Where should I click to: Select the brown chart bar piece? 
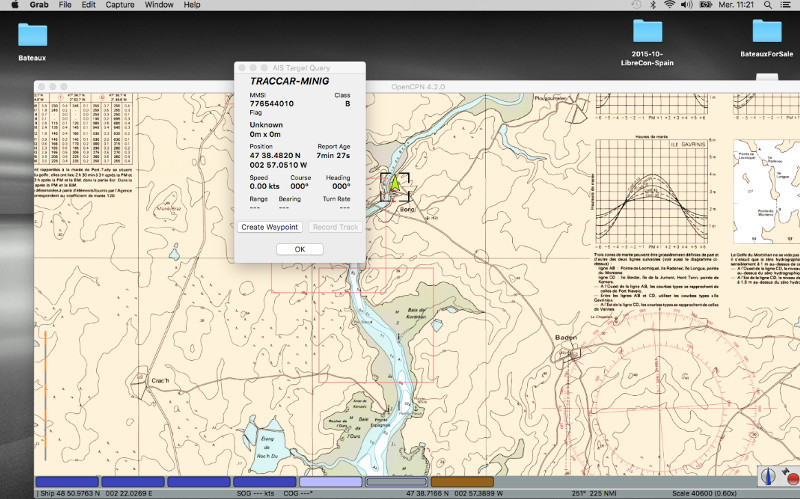tap(462, 481)
